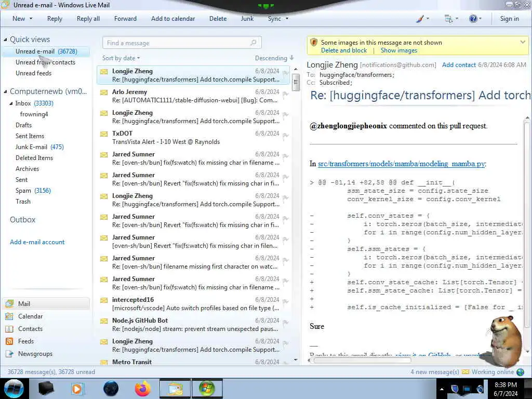Collapse the Quick views section
The height and width of the screenshot is (399, 532).
coord(5,39)
